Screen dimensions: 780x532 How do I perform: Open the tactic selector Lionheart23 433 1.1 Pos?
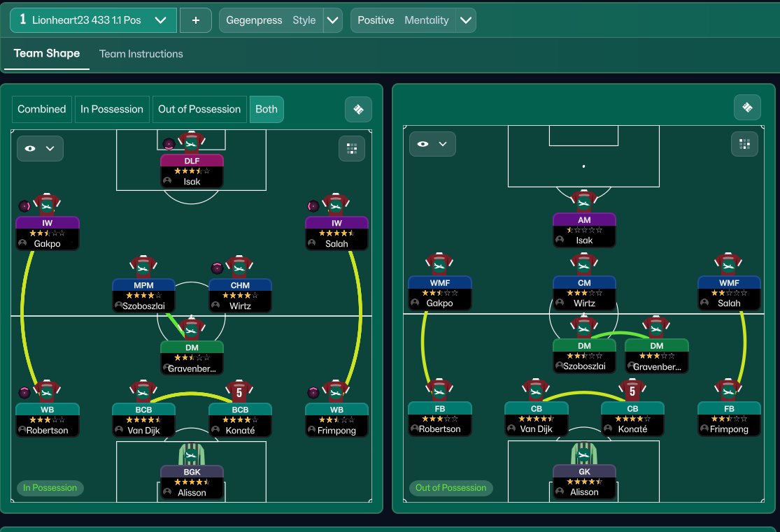coord(93,20)
